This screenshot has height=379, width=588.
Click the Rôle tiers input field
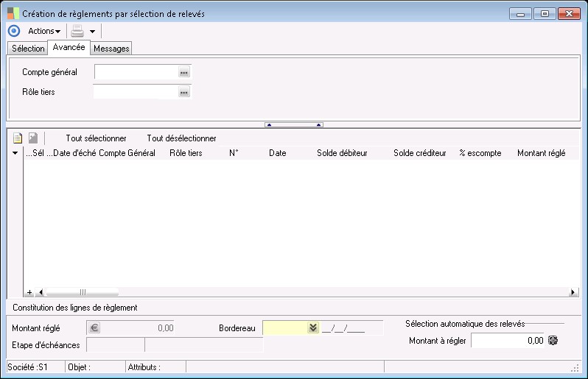pos(136,92)
